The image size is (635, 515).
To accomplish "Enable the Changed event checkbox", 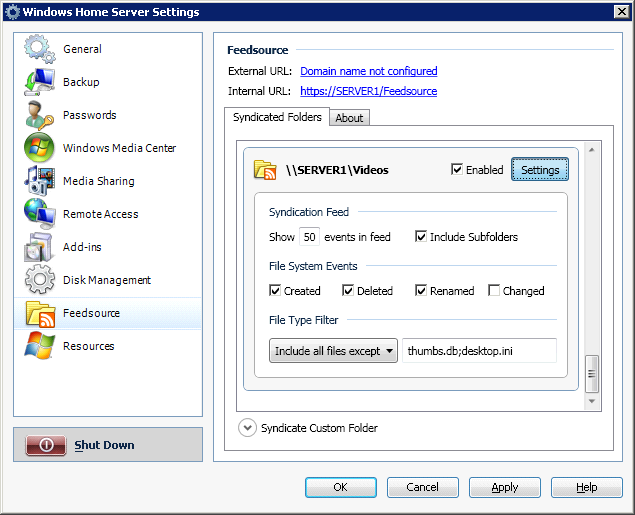I will click(494, 290).
